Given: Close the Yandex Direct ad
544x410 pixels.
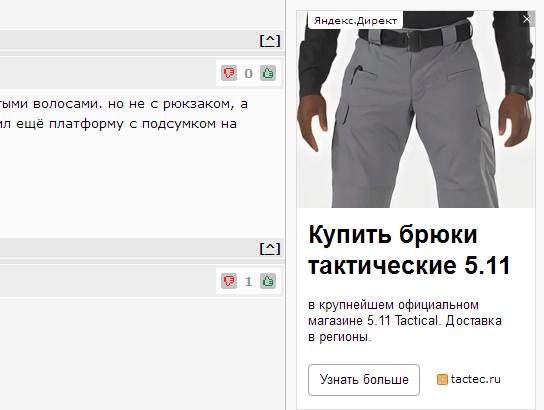Looking at the screenshot, I should pyautogui.click(x=527, y=19).
